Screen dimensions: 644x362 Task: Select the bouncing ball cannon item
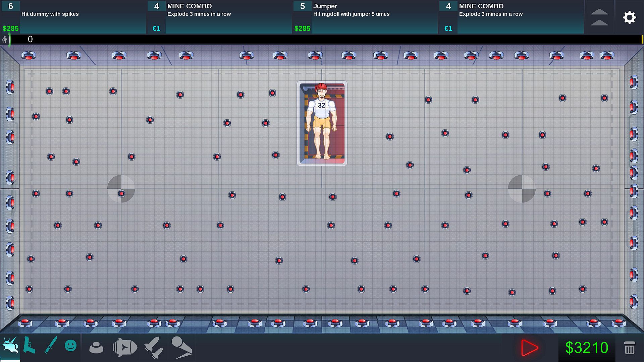tap(181, 347)
